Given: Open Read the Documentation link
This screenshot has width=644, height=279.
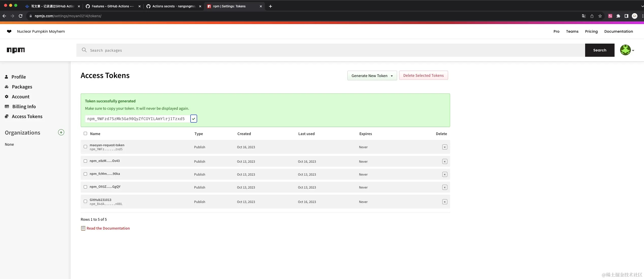Looking at the screenshot, I should (108, 228).
